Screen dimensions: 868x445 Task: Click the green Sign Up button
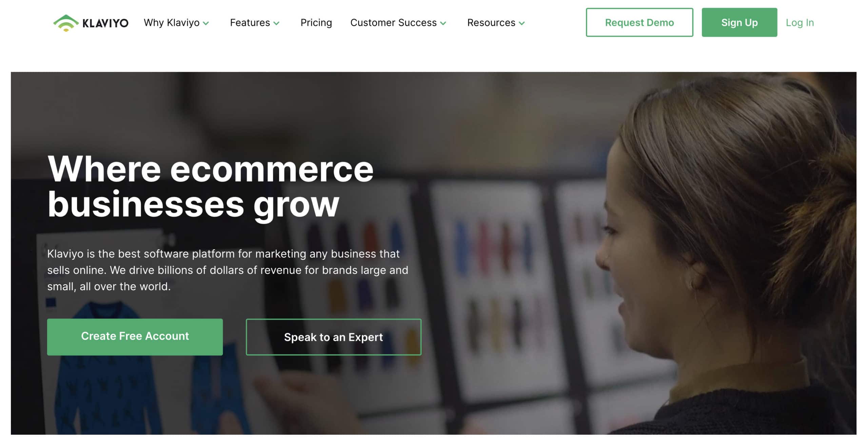click(x=739, y=22)
